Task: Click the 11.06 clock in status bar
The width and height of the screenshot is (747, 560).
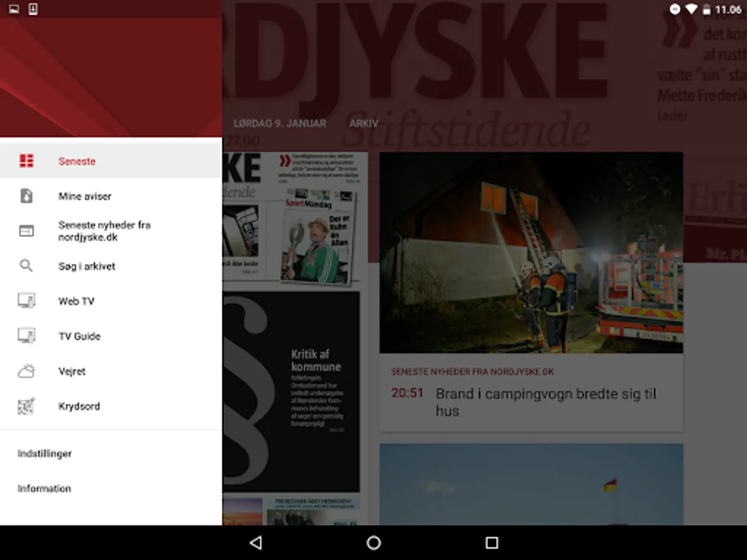Action: [x=728, y=9]
